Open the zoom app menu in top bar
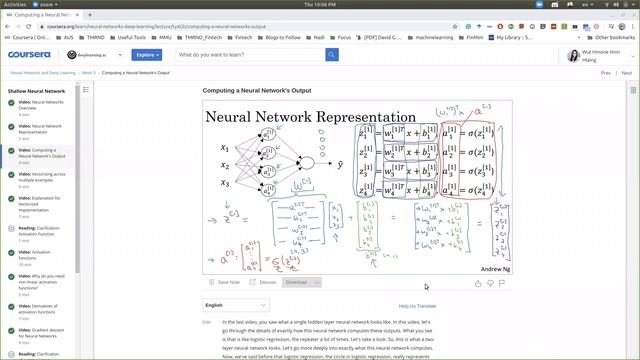Viewport: 640px width, 360px height. (x=45, y=4)
